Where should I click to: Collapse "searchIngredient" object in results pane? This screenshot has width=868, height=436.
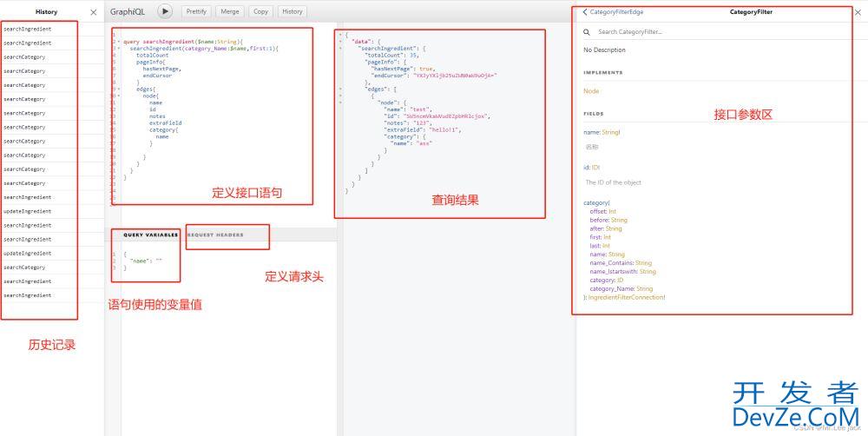[340, 48]
